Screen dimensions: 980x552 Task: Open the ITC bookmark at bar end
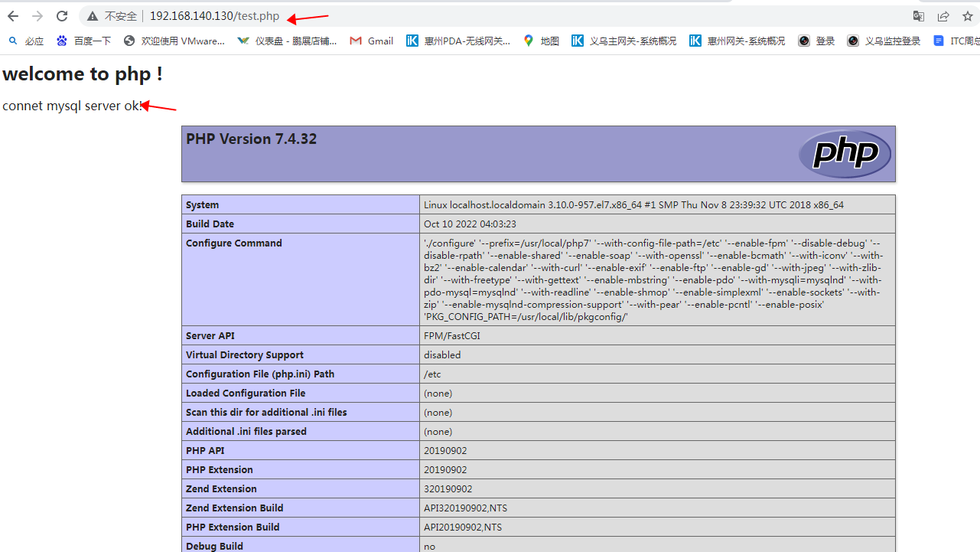[x=956, y=41]
